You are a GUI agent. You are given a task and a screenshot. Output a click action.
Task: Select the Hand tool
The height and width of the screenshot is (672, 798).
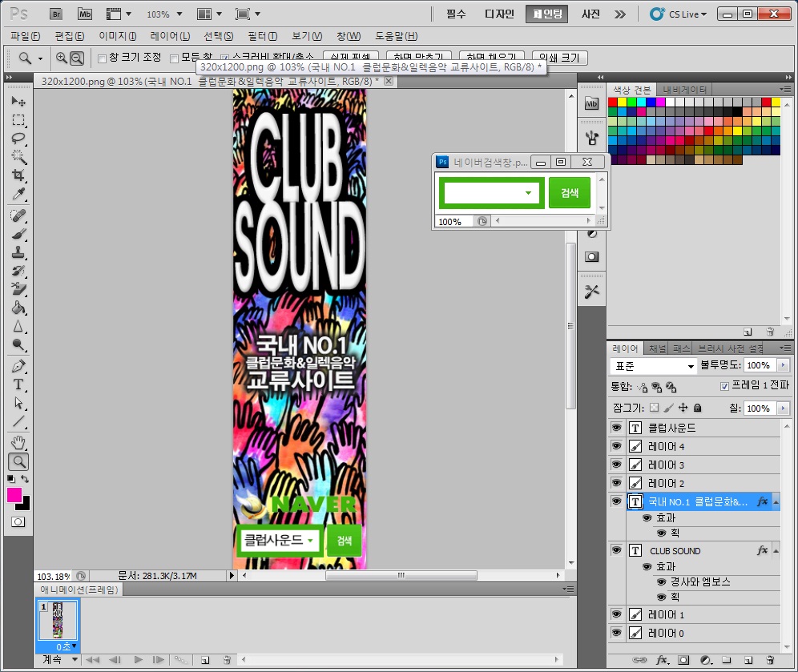coord(18,443)
